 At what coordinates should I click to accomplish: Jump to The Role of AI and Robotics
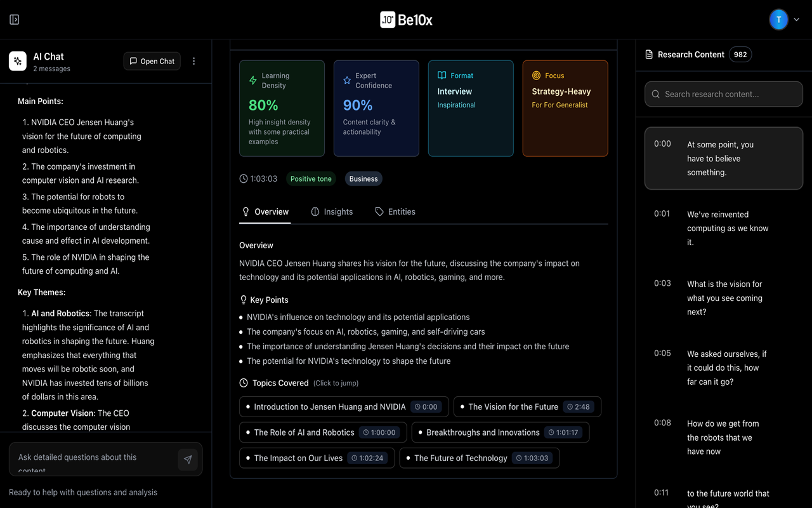tap(323, 432)
